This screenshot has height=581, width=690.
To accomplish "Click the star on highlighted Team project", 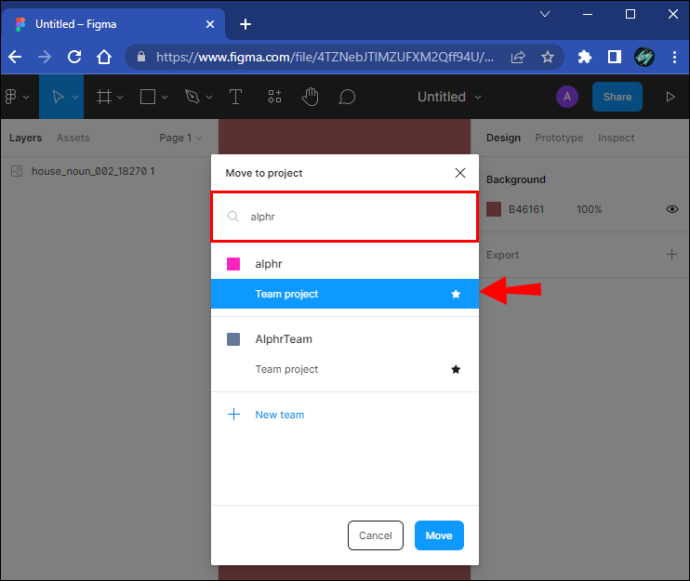I will [456, 294].
